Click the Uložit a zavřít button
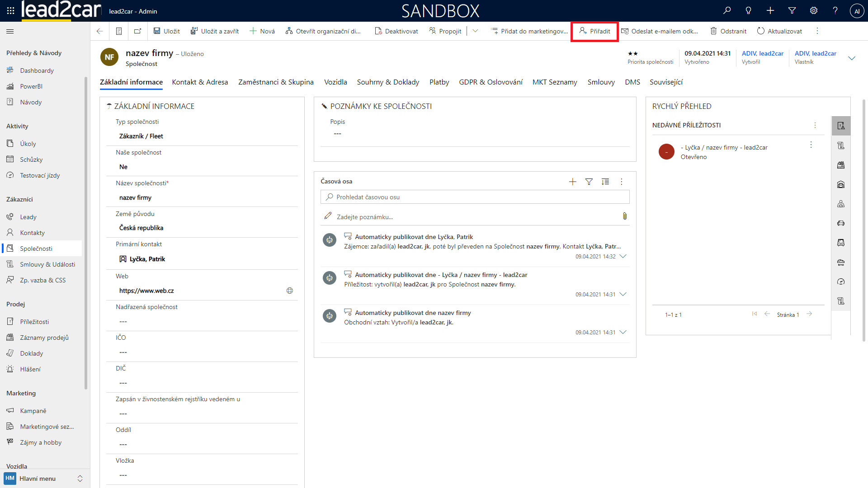This screenshot has height=488, width=868. [215, 31]
